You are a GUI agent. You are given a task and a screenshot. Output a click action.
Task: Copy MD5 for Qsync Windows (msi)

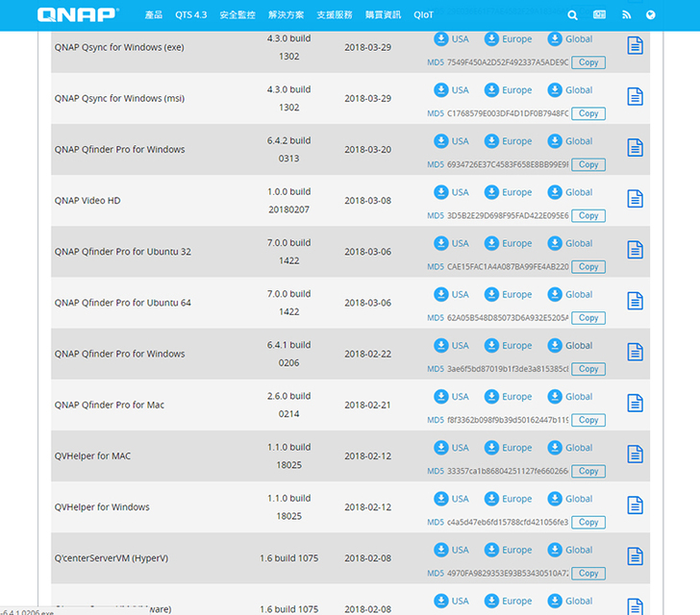point(588,113)
